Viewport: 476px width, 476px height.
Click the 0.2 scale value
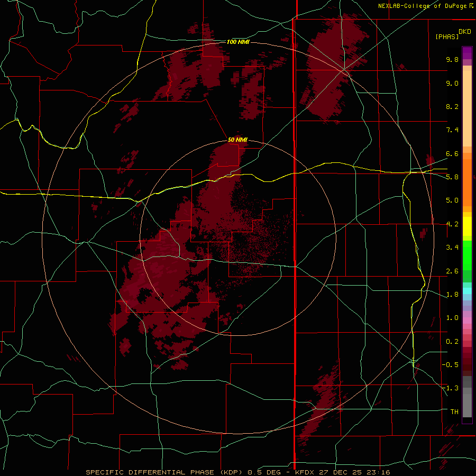(x=452, y=342)
